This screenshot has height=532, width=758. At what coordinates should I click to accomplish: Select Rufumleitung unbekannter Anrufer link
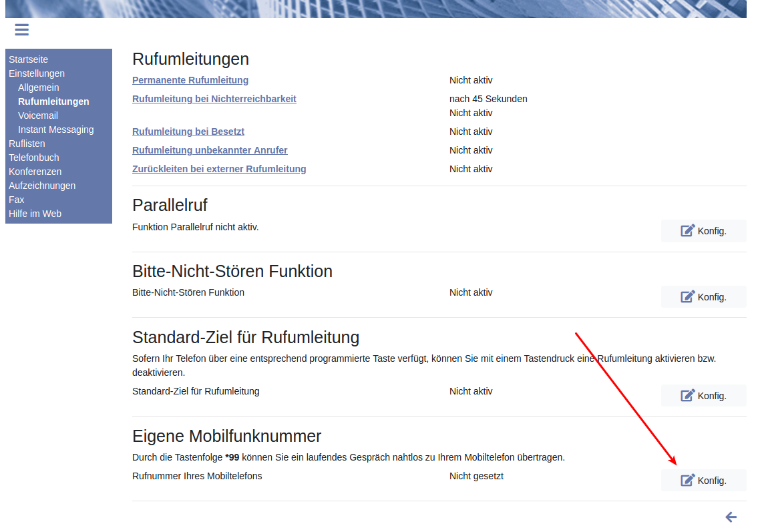click(210, 150)
